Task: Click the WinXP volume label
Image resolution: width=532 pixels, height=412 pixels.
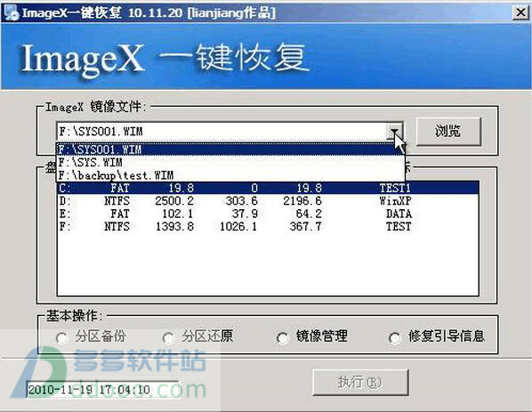Action: coord(395,200)
